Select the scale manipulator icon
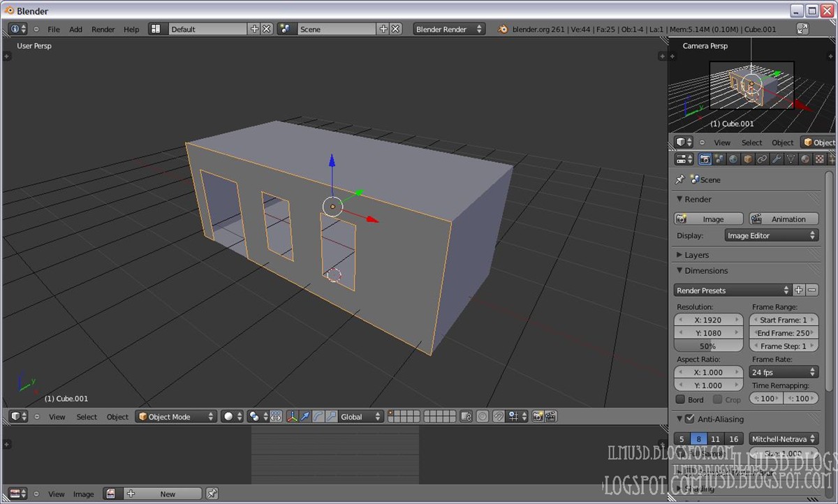 click(x=332, y=417)
